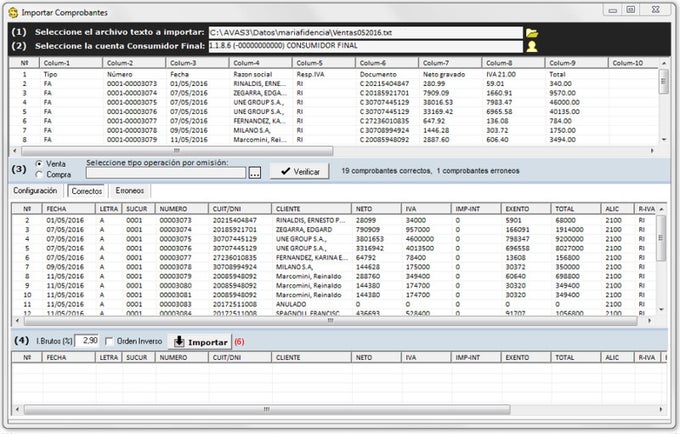680x434 pixels.
Task: Click horizontal scrollbar of the Correctos grid
Action: (x=330, y=321)
